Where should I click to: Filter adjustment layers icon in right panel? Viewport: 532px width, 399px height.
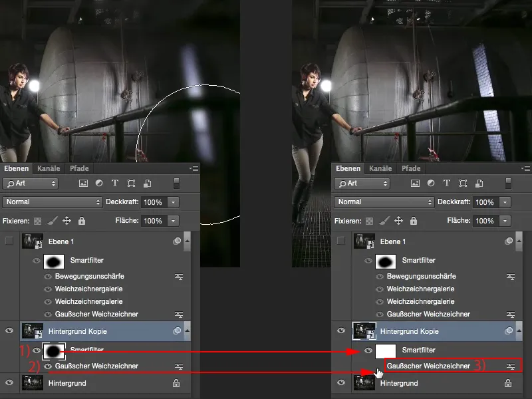pos(431,184)
